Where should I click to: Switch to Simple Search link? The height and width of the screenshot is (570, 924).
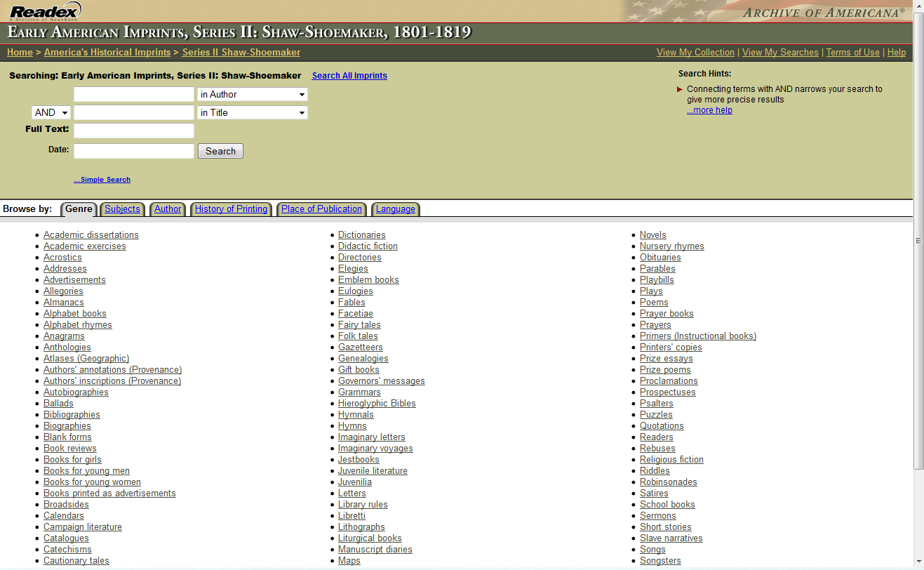coord(102,180)
